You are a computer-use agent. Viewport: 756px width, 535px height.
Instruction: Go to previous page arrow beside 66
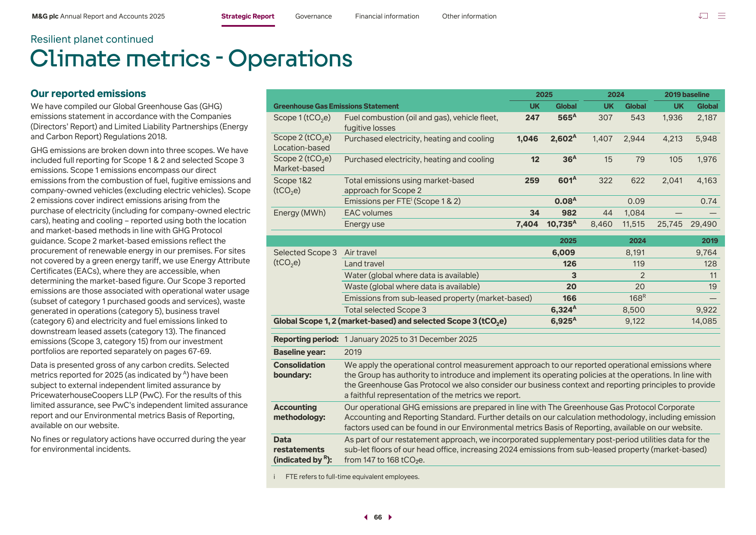click(x=366, y=517)
